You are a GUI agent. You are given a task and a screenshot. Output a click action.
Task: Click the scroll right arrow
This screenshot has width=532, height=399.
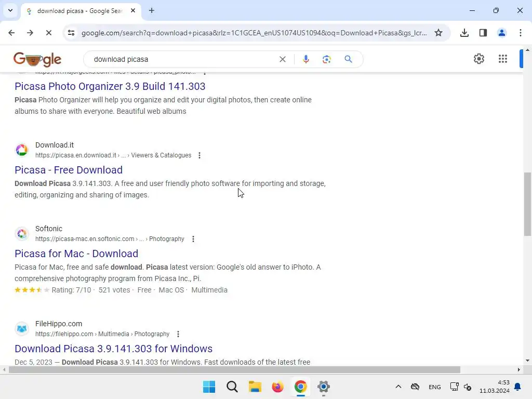pos(519,369)
